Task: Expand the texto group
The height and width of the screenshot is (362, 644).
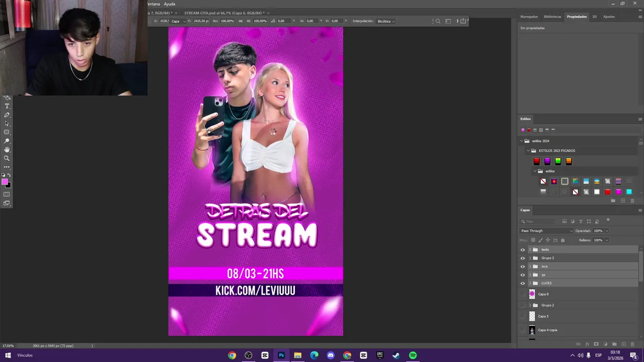Action: (529, 249)
